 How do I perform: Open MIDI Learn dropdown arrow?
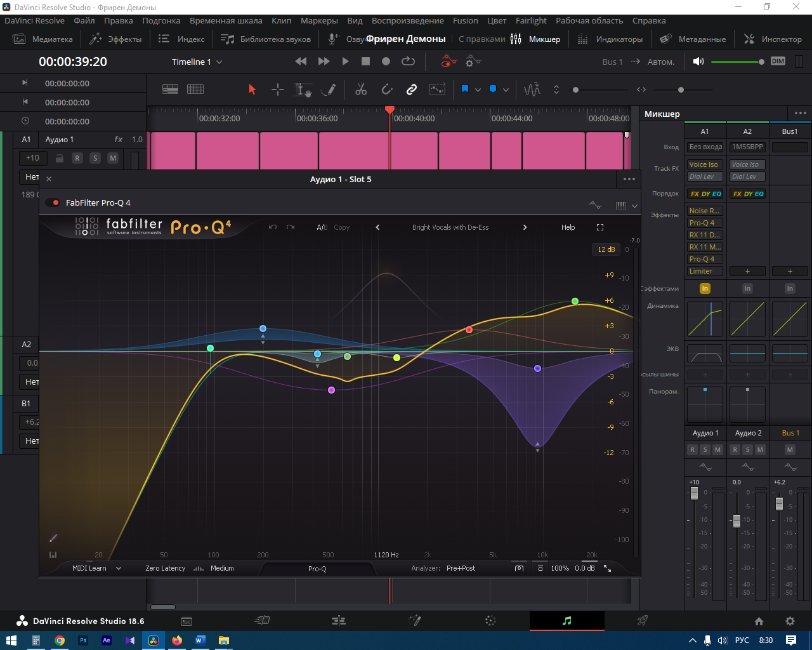click(119, 568)
